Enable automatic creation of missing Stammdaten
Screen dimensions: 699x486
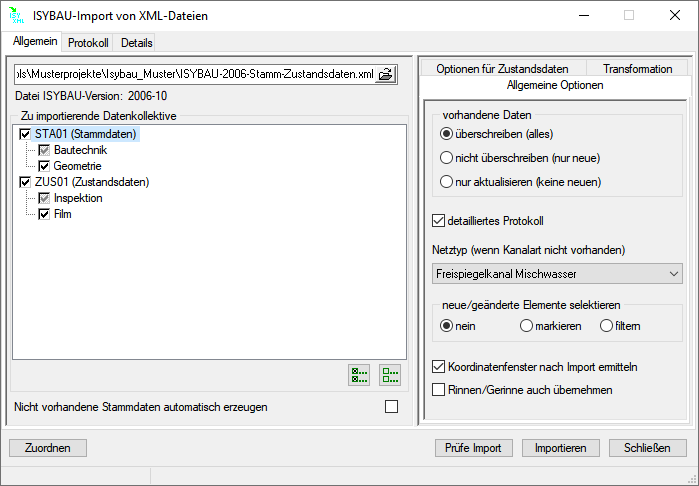click(x=391, y=407)
